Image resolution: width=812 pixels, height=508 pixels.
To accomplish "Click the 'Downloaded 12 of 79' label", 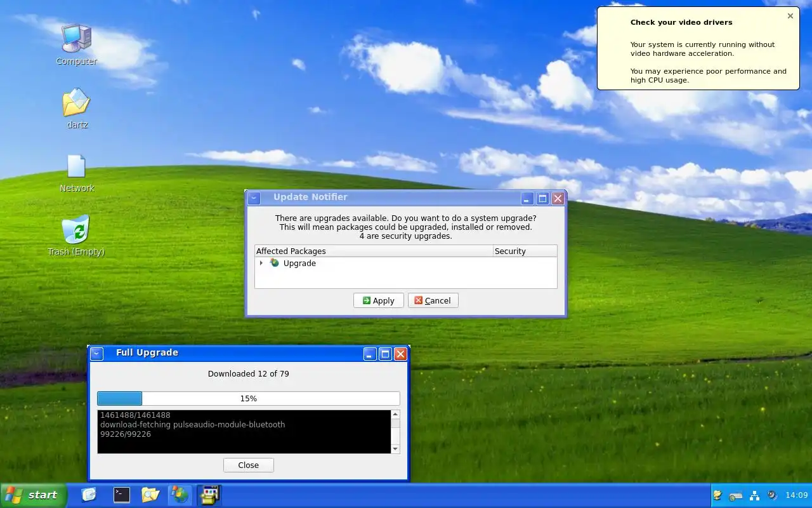I will pyautogui.click(x=248, y=373).
